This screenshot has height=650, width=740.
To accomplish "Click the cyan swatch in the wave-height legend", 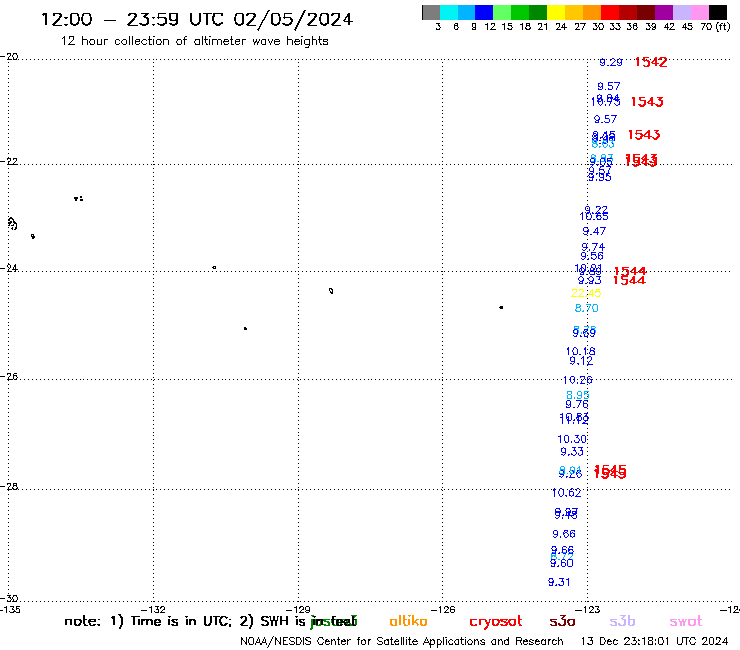I will [x=449, y=12].
